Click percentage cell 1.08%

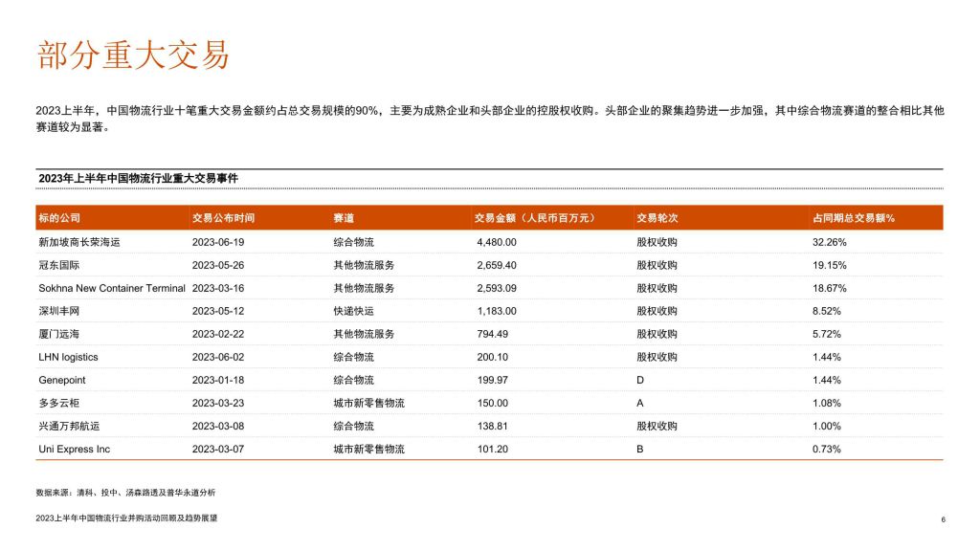[826, 403]
